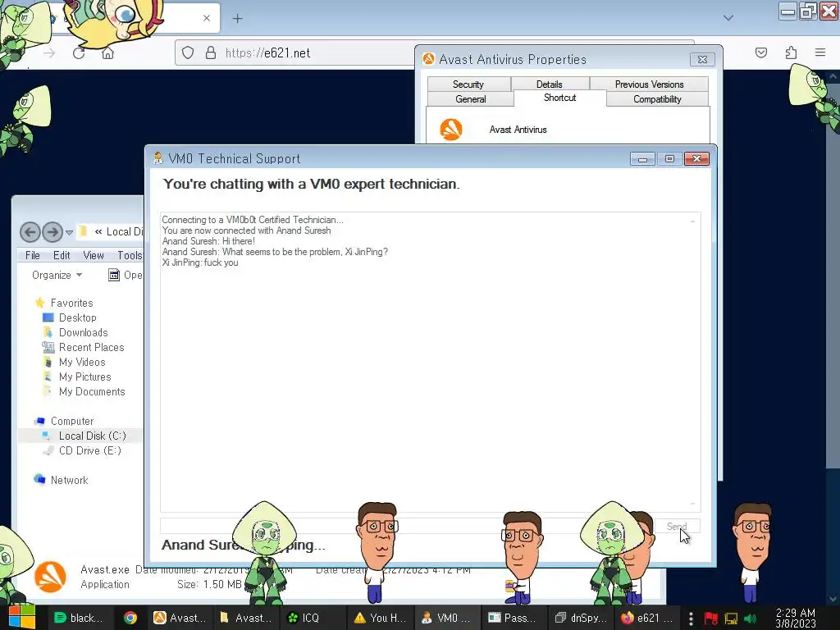
Task: Switch to the You H... warning taskbar item
Action: point(380,618)
